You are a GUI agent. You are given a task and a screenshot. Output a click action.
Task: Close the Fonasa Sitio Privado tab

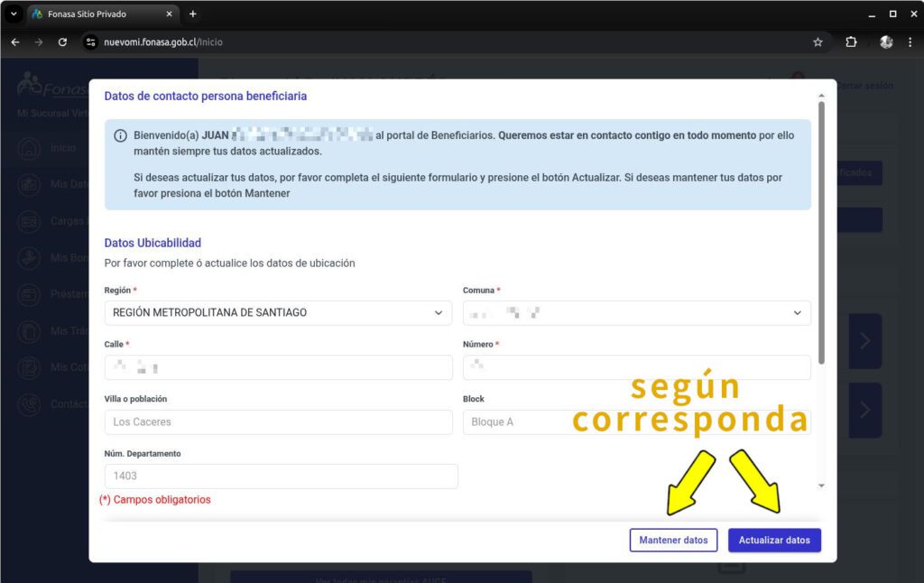coord(169,14)
